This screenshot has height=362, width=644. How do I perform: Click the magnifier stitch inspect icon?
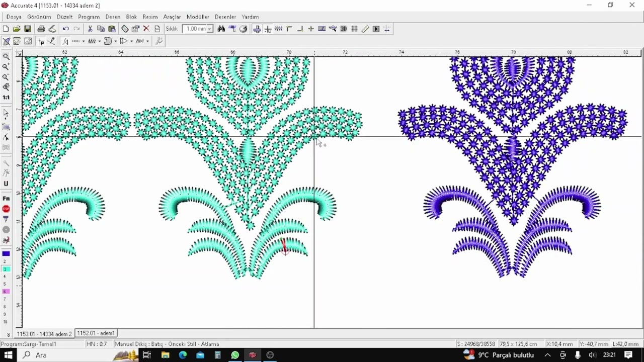pos(333,29)
